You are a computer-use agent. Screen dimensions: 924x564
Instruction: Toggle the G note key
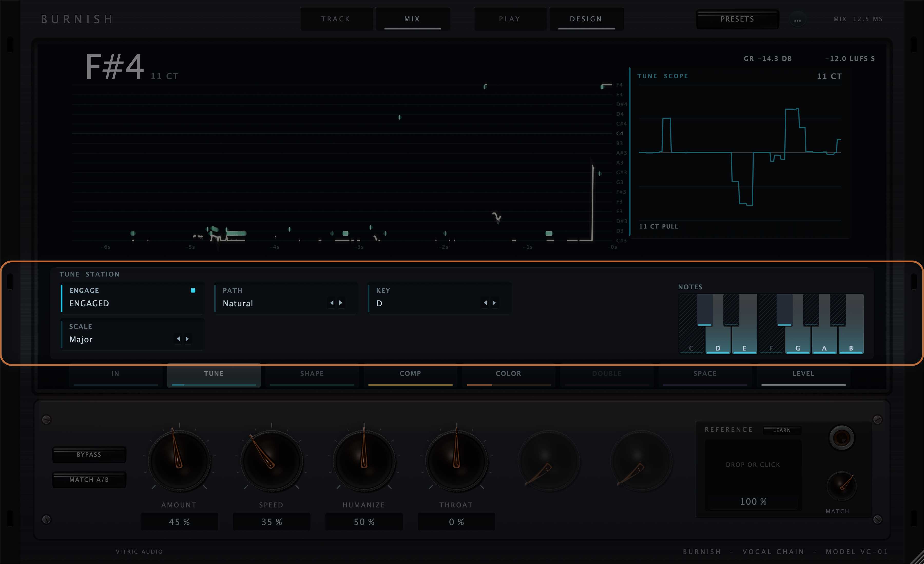click(x=798, y=340)
